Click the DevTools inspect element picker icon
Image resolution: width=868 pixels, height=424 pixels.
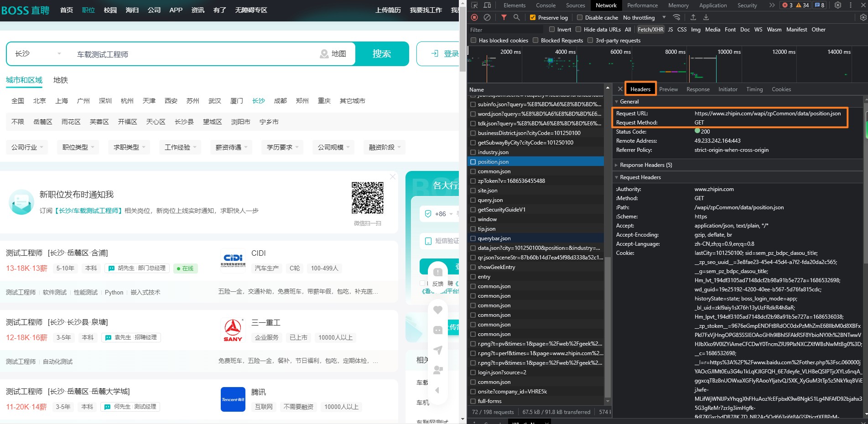pyautogui.click(x=474, y=5)
